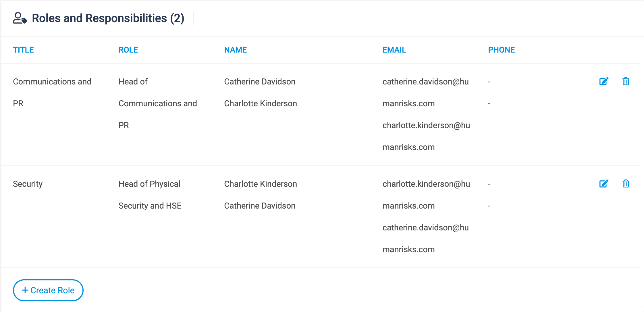Screen dimensions: 644x312
Task: Sort by the PHONE column header
Action: (502, 50)
